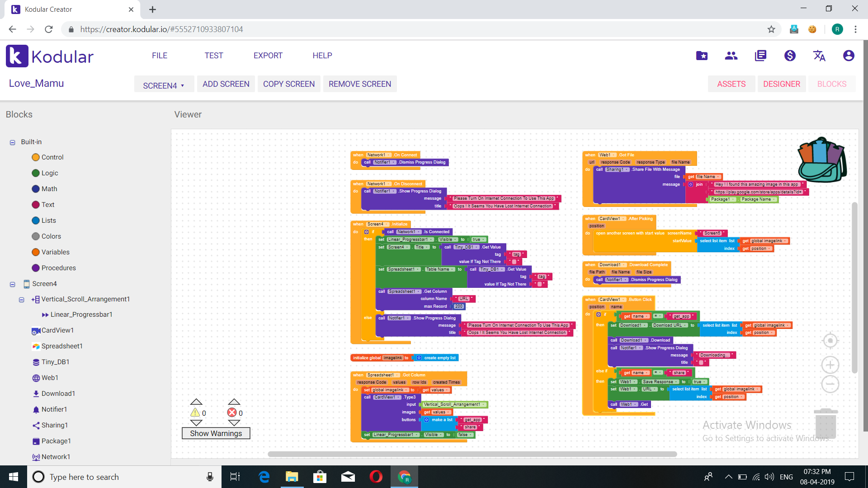Select Tiny_DB1 component blocks
The width and height of the screenshot is (868, 488).
point(51,362)
